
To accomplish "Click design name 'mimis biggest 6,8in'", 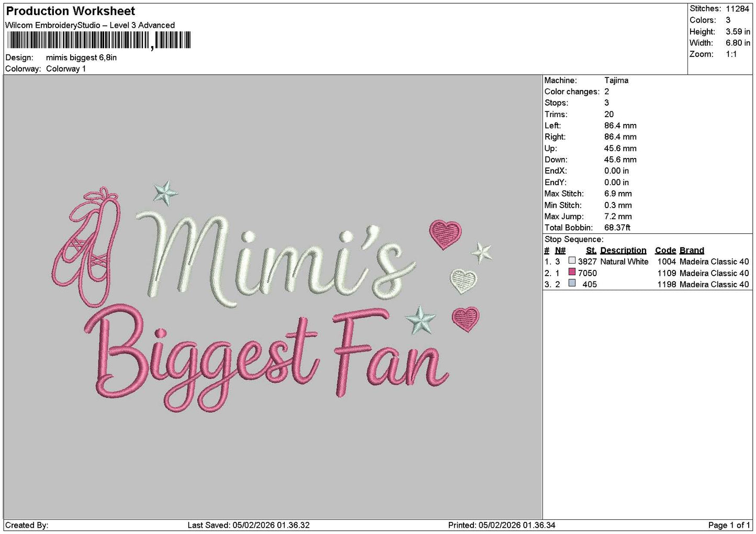I will pyautogui.click(x=81, y=58).
